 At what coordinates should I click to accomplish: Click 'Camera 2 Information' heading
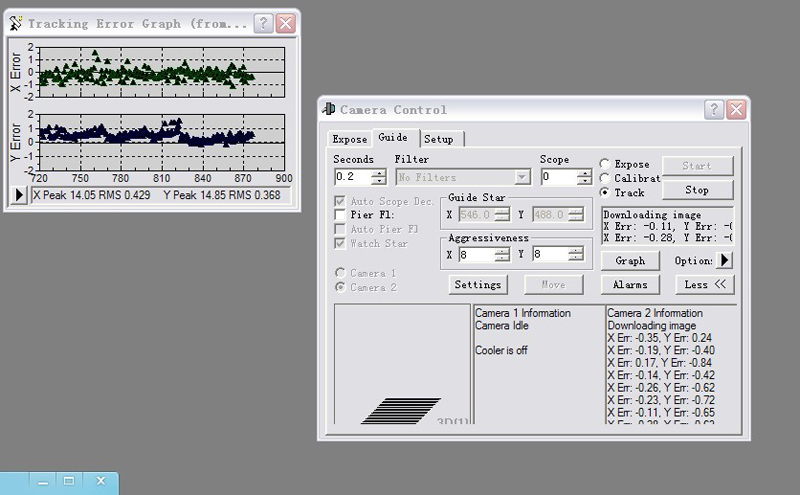[655, 313]
